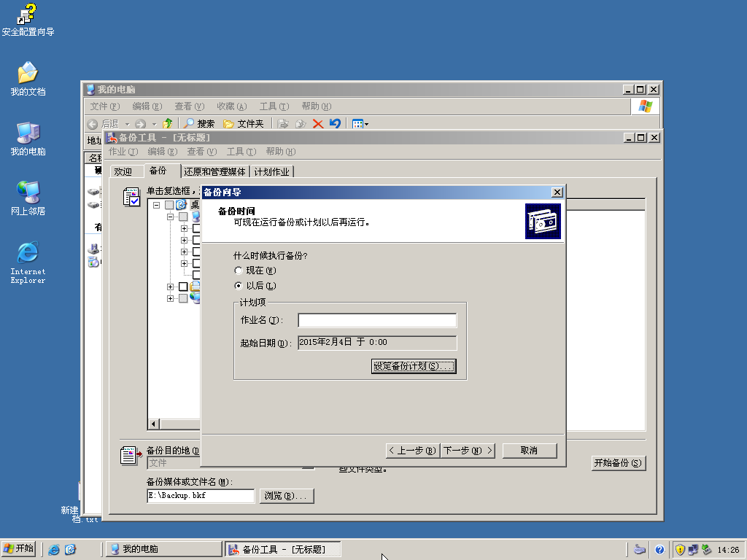This screenshot has width=747, height=560.
Task: Click the CD drive icon in My Computer
Action: (94, 262)
